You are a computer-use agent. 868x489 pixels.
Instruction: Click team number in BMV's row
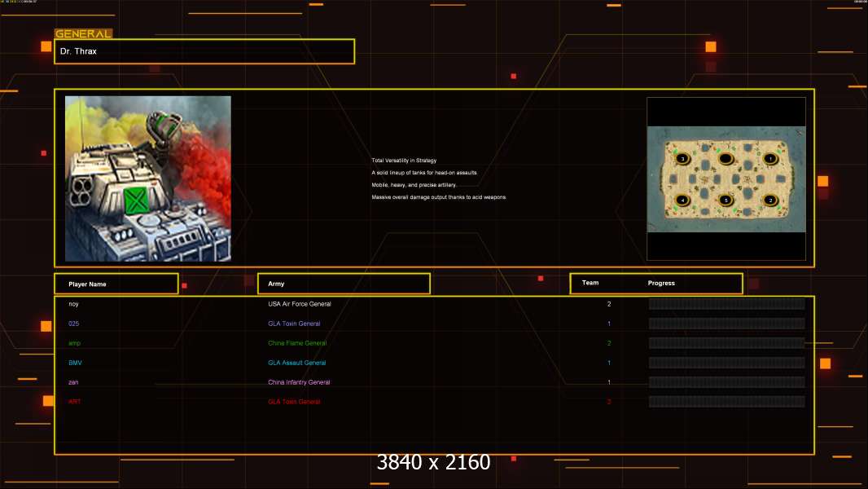pyautogui.click(x=609, y=363)
